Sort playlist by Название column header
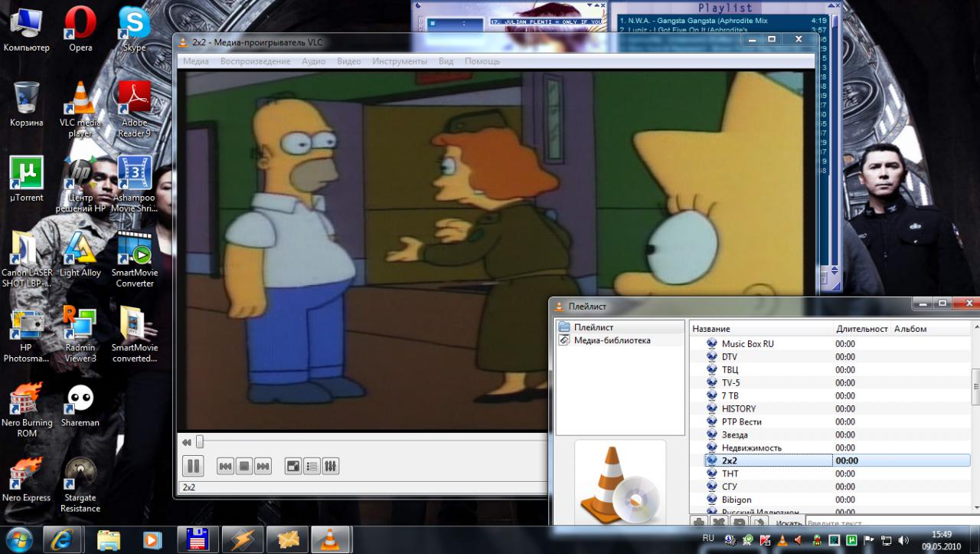The height and width of the screenshot is (554, 980). (711, 329)
